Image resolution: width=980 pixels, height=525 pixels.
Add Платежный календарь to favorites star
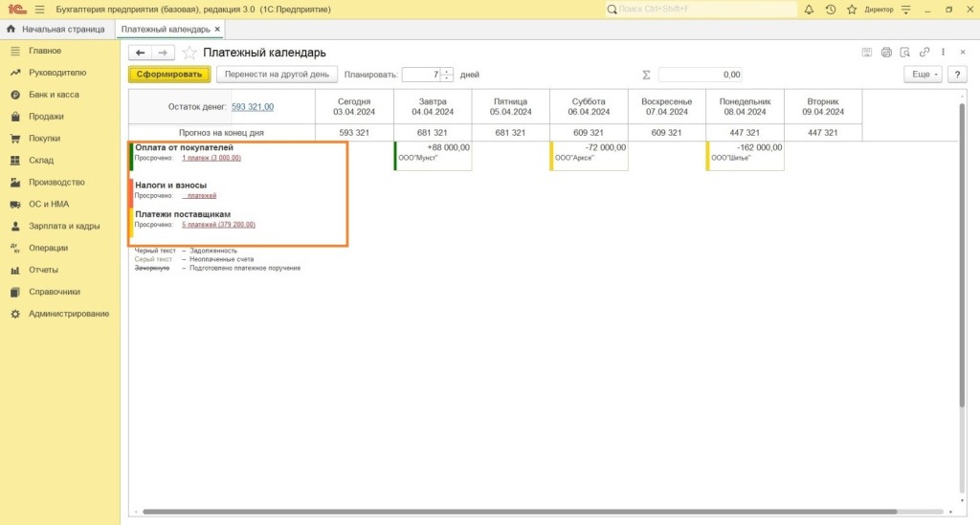(189, 53)
